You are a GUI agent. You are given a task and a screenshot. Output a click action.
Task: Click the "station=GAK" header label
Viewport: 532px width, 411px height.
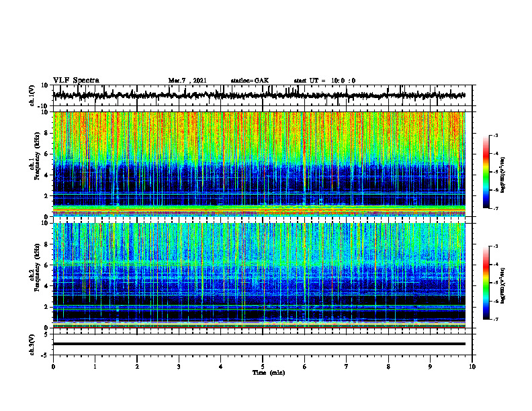pos(250,81)
